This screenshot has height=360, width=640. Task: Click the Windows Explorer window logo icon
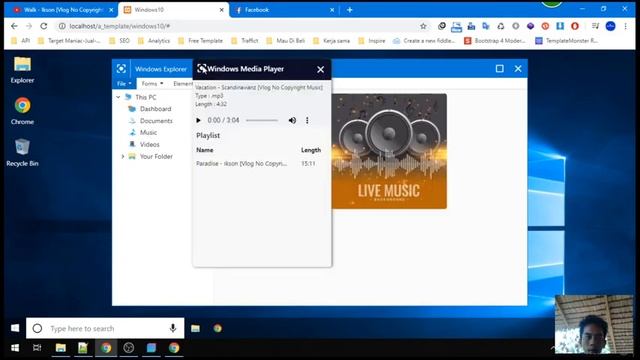121,69
